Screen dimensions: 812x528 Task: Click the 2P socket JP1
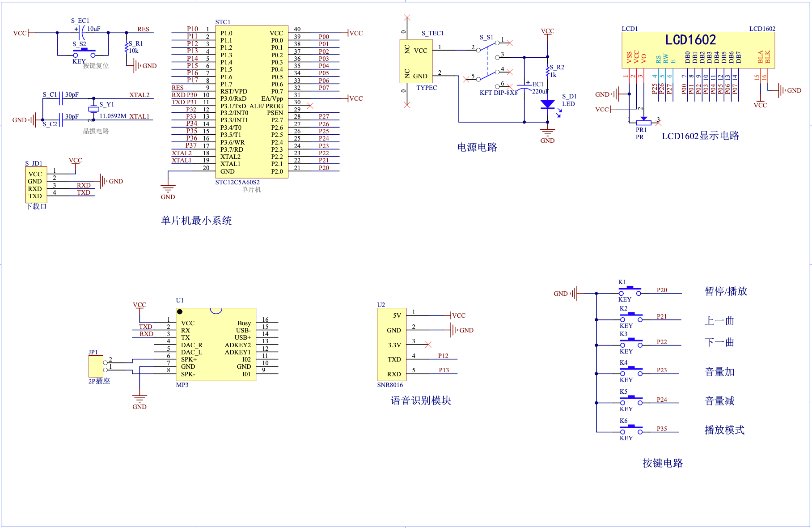coord(95,366)
